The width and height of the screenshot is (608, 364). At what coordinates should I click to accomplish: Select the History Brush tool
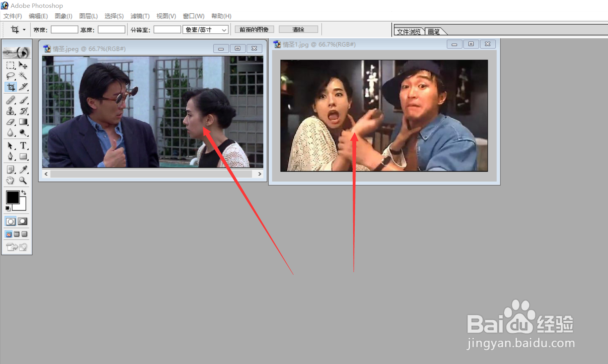[23, 111]
